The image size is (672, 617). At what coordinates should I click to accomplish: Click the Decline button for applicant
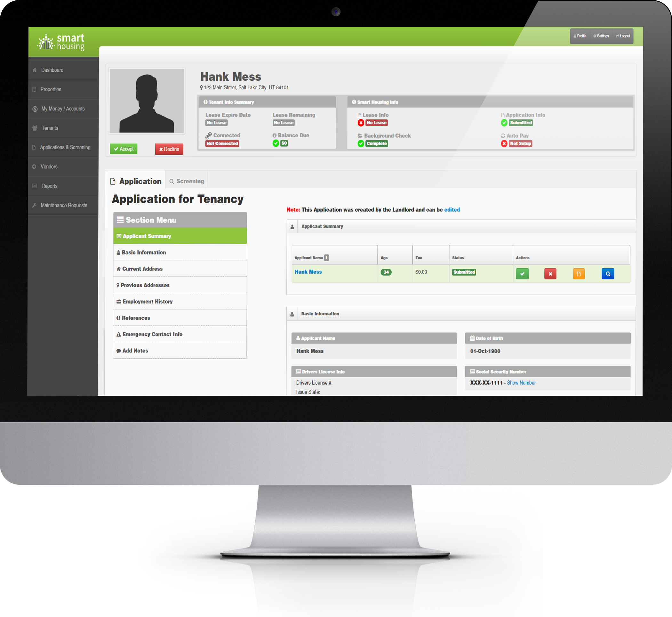pyautogui.click(x=169, y=150)
